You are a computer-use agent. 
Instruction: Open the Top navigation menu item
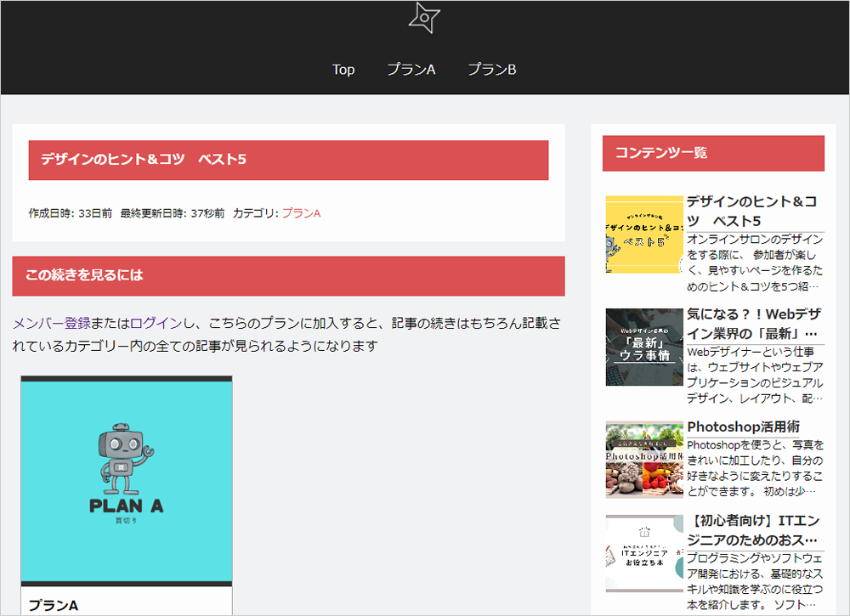[x=343, y=70]
